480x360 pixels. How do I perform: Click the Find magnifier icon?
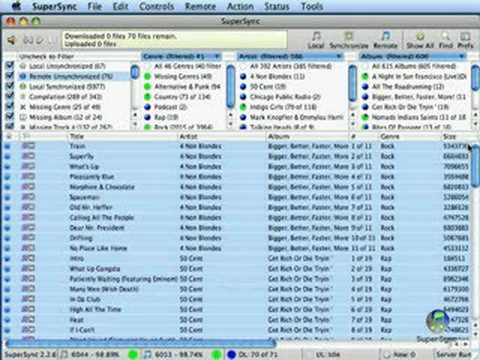tap(445, 36)
